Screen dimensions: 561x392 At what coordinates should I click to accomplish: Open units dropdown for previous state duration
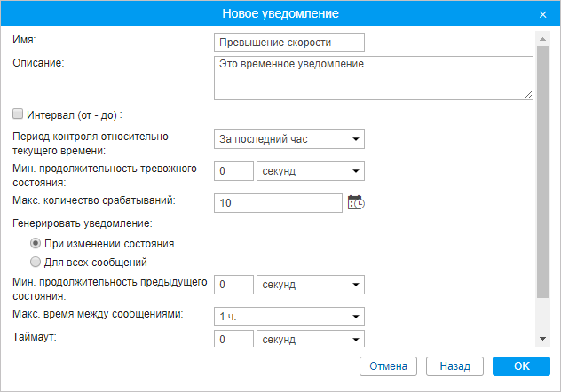tap(310, 285)
